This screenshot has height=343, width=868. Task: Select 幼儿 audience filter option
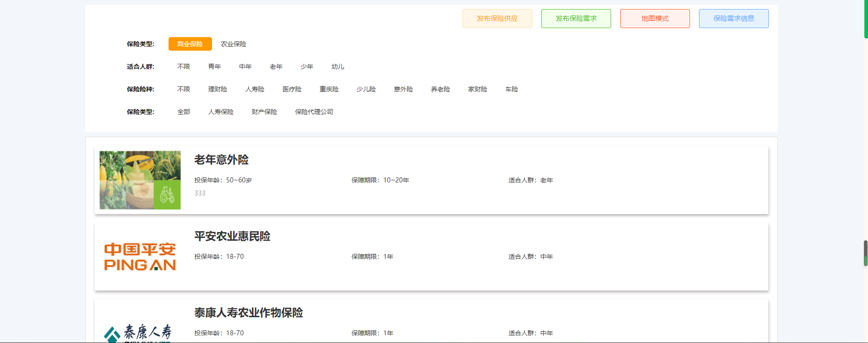pyautogui.click(x=338, y=67)
